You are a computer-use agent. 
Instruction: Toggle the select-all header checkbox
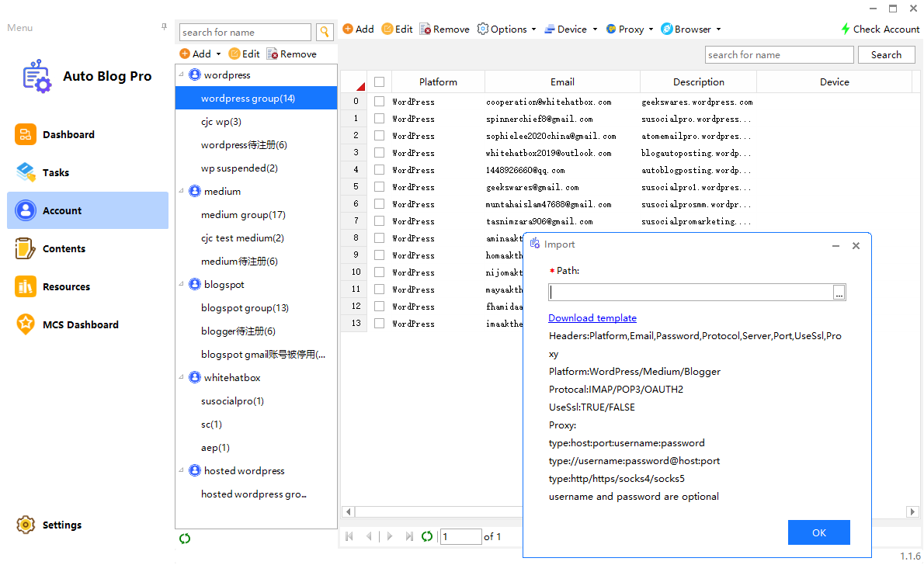tap(380, 82)
